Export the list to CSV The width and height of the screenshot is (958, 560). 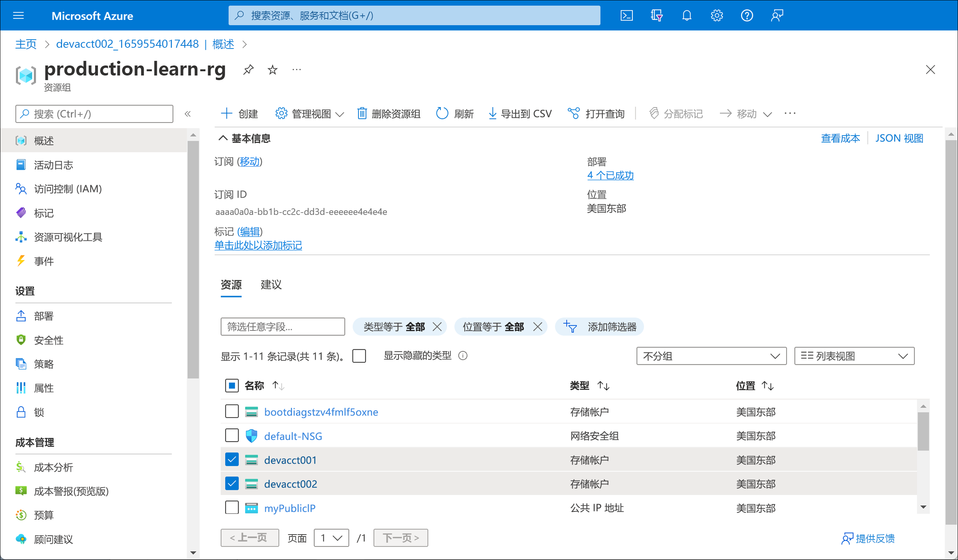[x=520, y=114]
